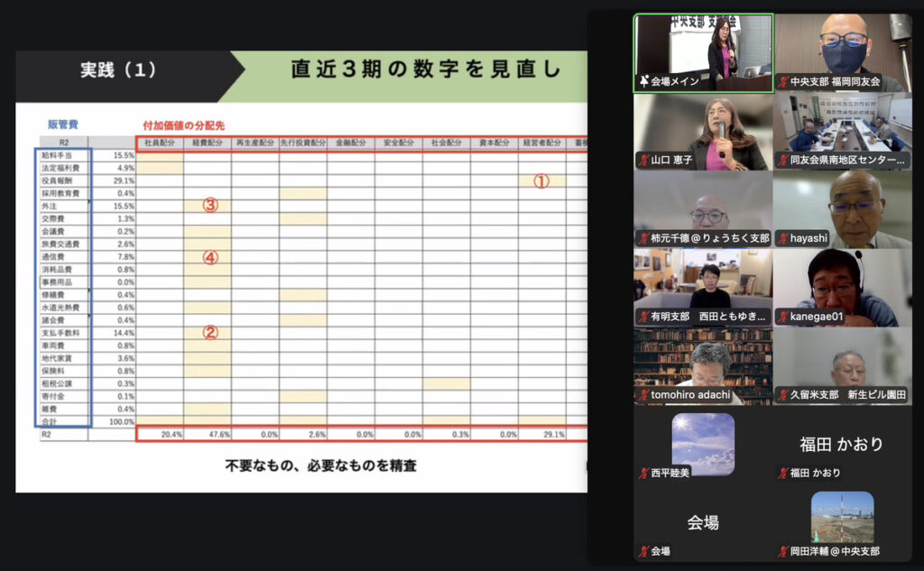Click muted mic icon beside 中央支部 福岡同友会
The width and height of the screenshot is (924, 571).
(782, 81)
